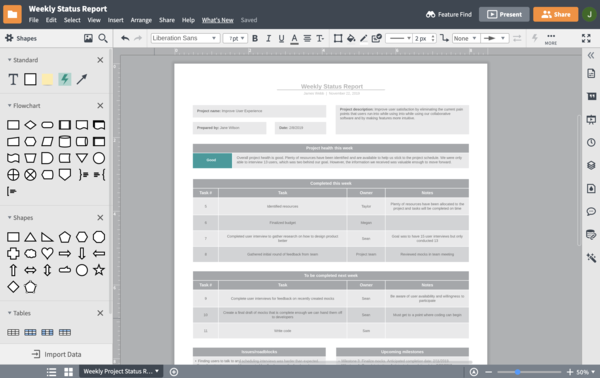Open the Page settings panel icon

pyautogui.click(x=591, y=73)
